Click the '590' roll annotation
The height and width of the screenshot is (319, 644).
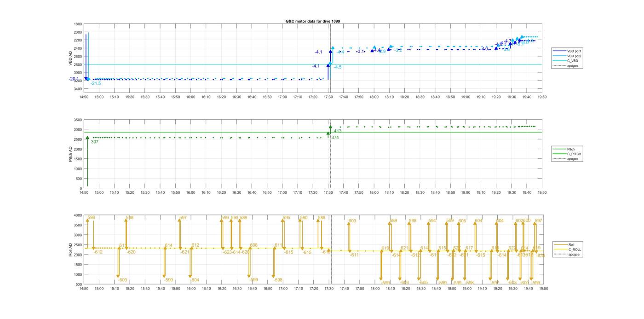tap(304, 218)
